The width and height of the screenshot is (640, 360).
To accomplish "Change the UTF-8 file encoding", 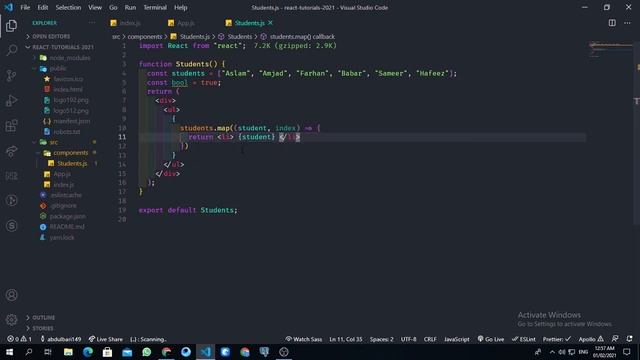I will pos(409,339).
